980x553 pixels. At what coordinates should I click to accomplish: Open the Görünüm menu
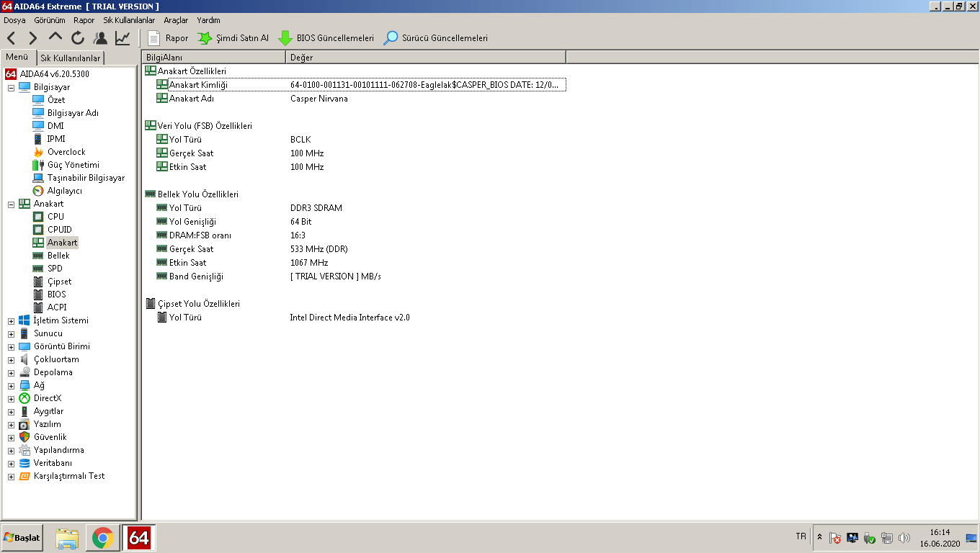point(50,20)
